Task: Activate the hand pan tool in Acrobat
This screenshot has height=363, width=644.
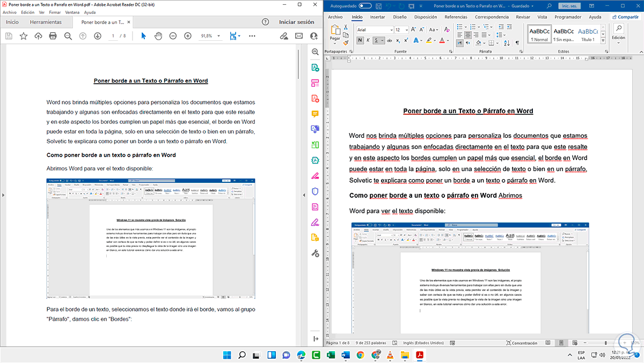Action: pyautogui.click(x=158, y=36)
